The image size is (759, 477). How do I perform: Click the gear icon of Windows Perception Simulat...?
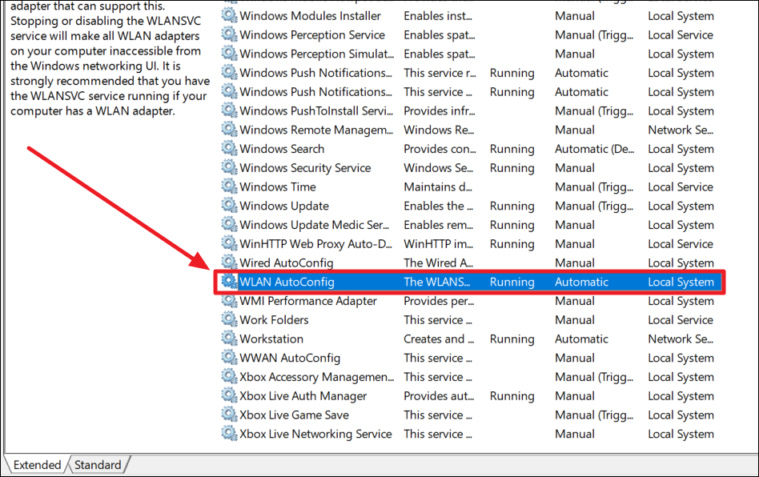click(229, 53)
